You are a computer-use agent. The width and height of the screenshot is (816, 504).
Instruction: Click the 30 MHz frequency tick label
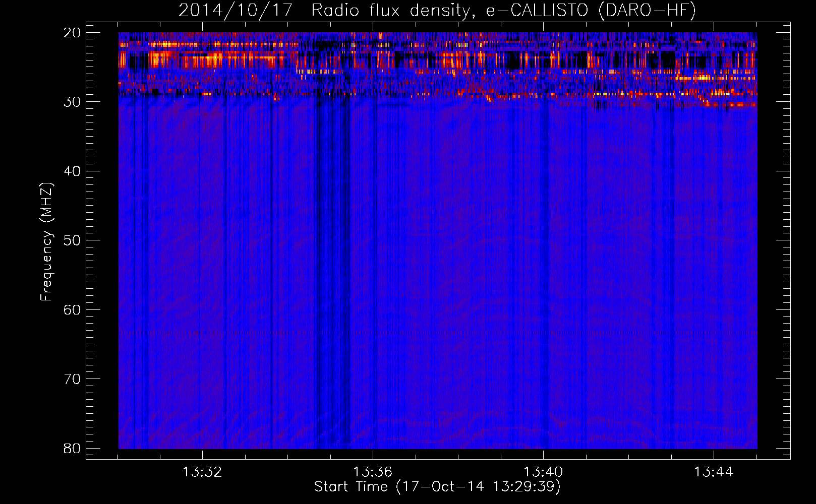coord(72,102)
